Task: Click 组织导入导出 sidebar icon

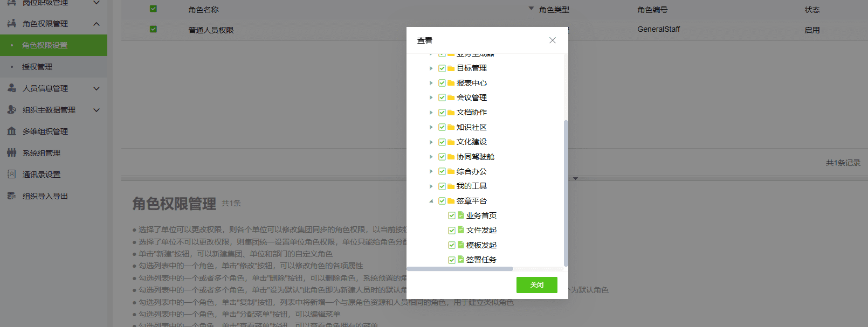Action: [x=11, y=196]
